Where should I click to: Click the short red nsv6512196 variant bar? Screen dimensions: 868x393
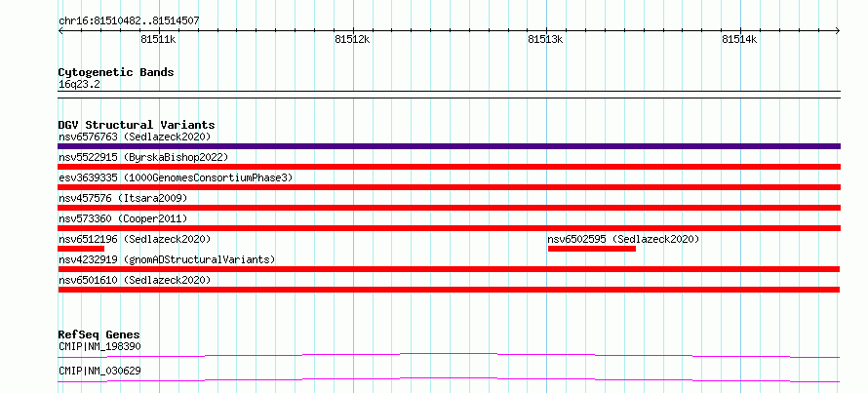(x=81, y=249)
